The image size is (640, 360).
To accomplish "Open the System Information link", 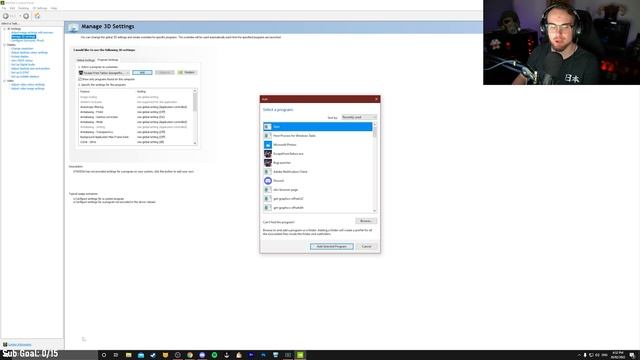I will 20,345.
